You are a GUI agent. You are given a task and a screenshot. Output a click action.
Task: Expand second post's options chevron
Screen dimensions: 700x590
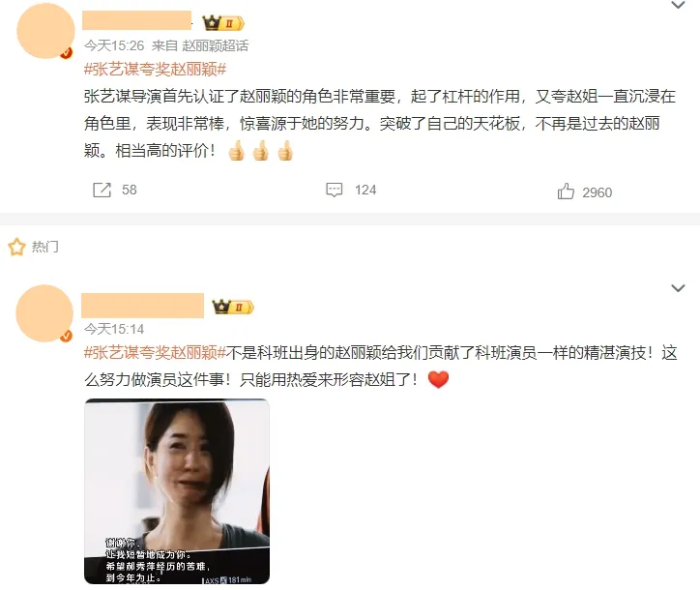[x=678, y=288]
